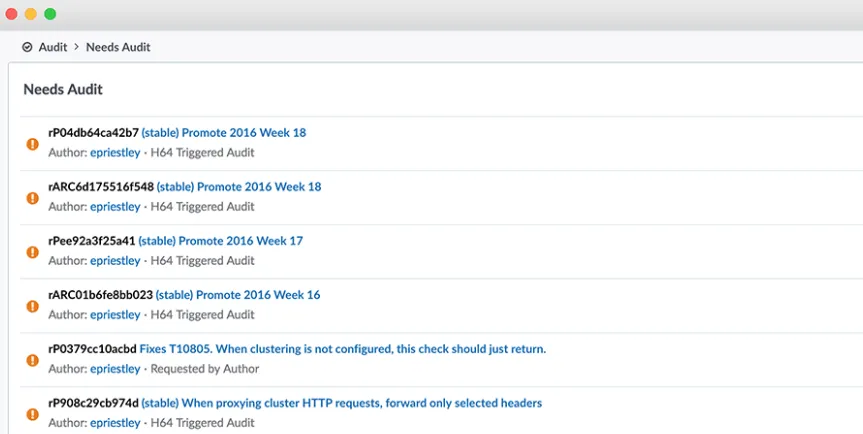
Task: Click the commit hash rP0379cc10acbd
Action: pyautogui.click(x=92, y=349)
